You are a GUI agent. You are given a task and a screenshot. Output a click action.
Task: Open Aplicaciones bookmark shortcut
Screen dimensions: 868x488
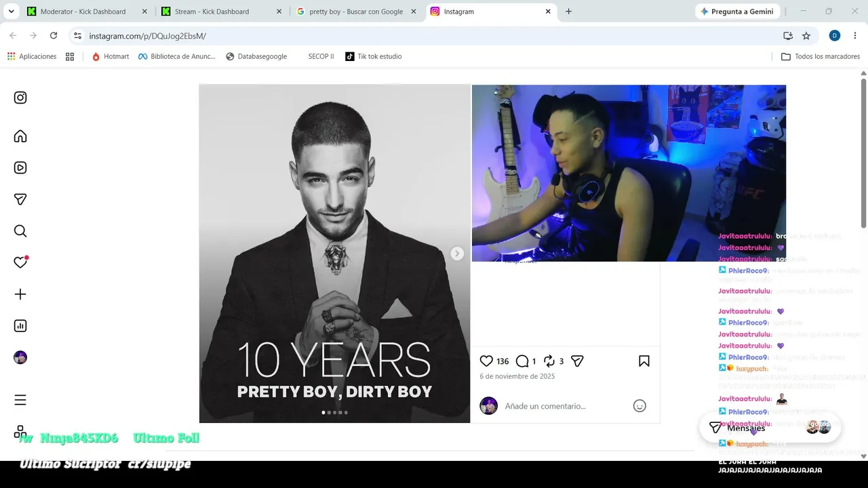(x=32, y=56)
